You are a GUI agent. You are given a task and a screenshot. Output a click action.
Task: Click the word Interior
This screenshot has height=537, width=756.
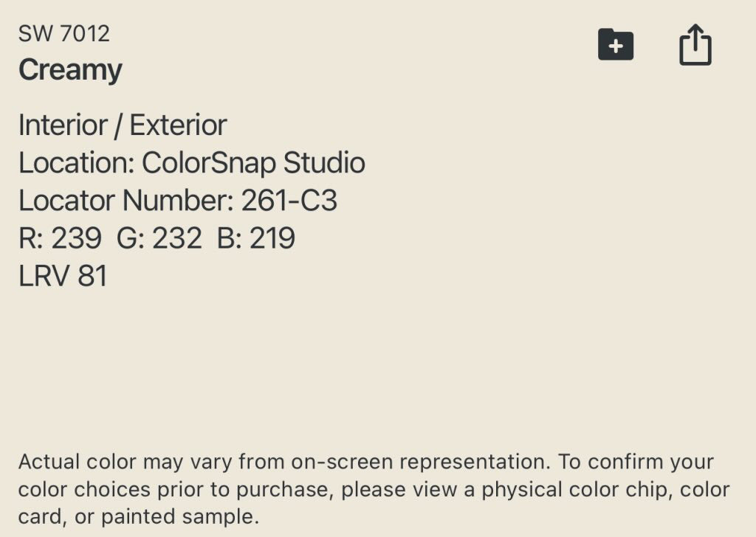click(x=63, y=125)
